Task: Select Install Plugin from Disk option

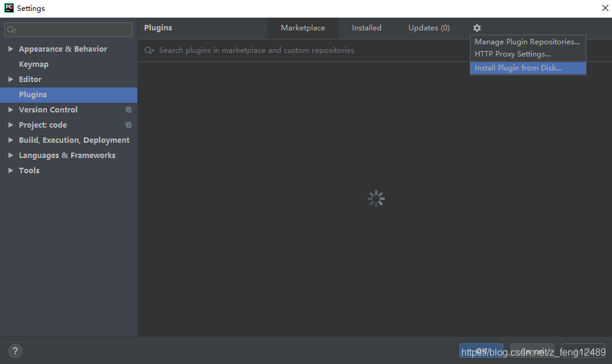Action: click(x=528, y=68)
